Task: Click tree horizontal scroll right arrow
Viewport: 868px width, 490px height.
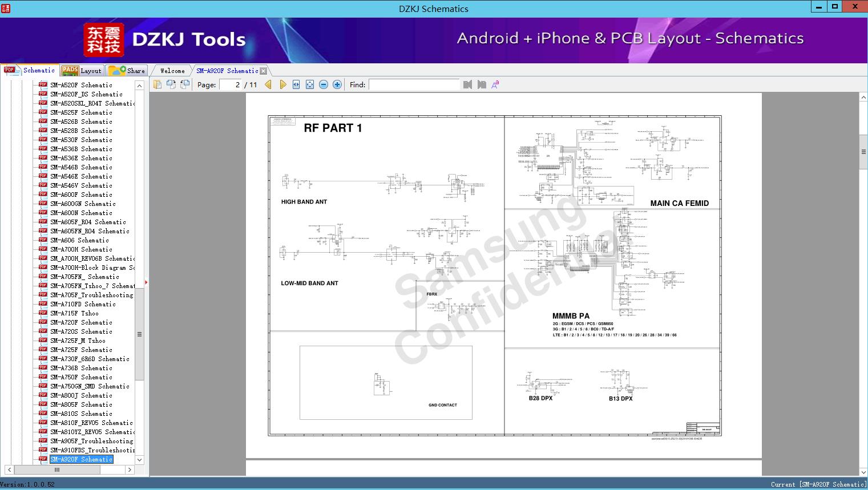Action: (130, 469)
